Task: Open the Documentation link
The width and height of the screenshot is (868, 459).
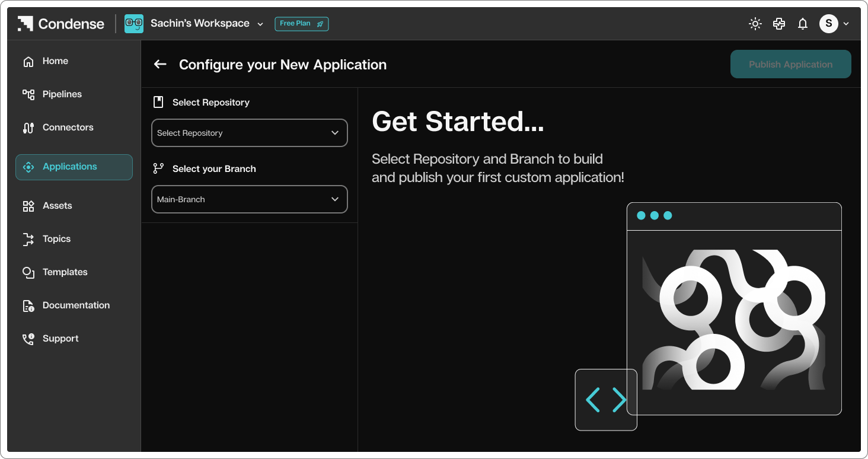Action: 74,305
